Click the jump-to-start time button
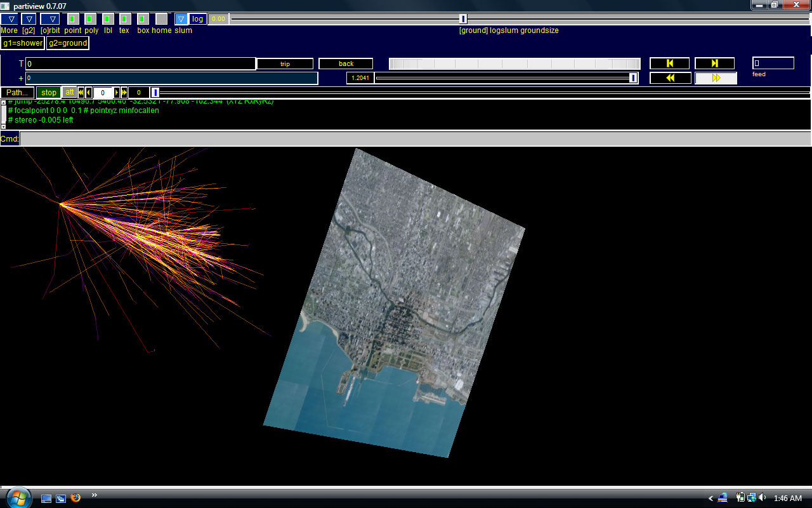Image resolution: width=812 pixels, height=508 pixels. (669, 63)
